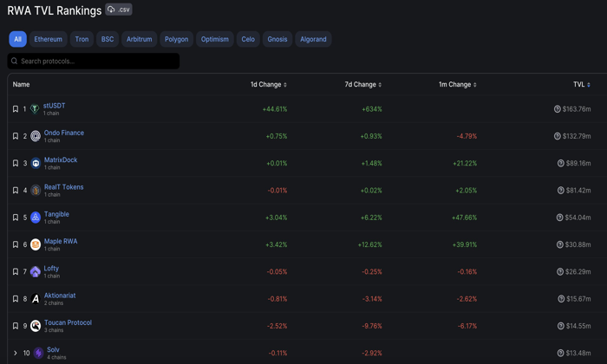Open the Aktionariat protocol link
This screenshot has width=607, height=364.
(x=60, y=296)
